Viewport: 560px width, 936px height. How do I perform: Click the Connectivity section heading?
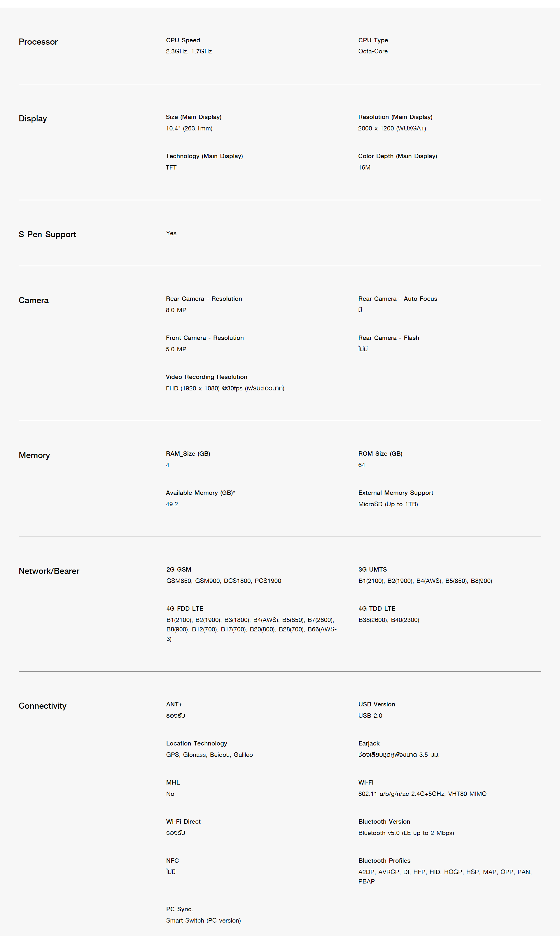43,706
